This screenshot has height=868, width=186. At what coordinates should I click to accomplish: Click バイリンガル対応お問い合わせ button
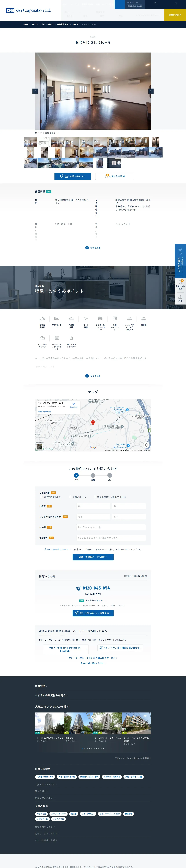click(x=120, y=648)
